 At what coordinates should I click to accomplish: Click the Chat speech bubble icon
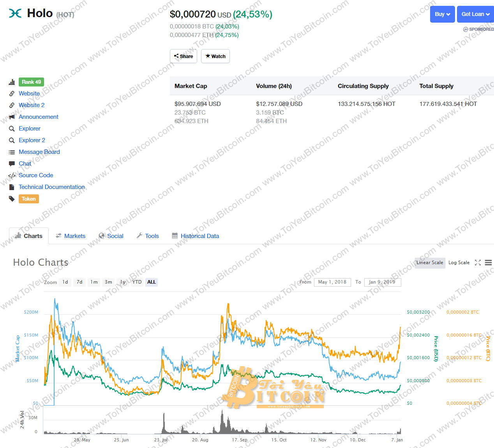tap(12, 164)
